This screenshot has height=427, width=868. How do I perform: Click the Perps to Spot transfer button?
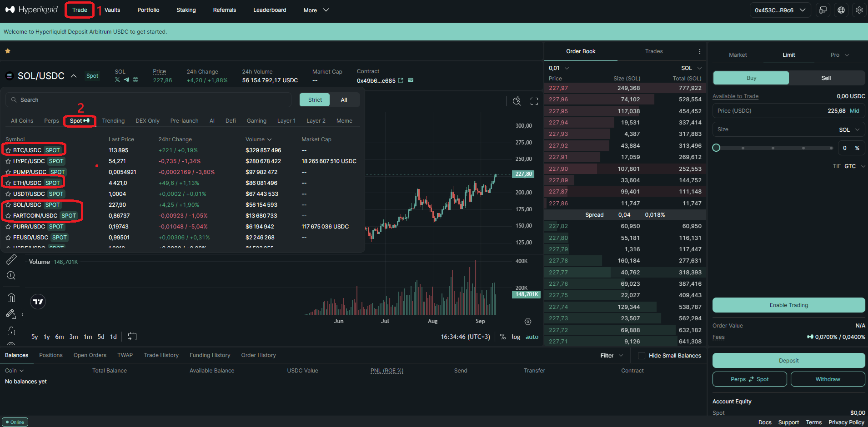749,379
